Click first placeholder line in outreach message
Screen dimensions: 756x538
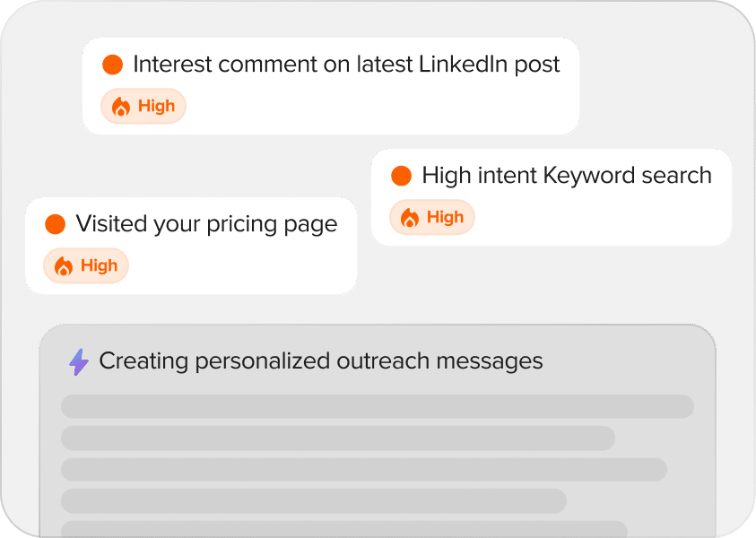coord(377,406)
